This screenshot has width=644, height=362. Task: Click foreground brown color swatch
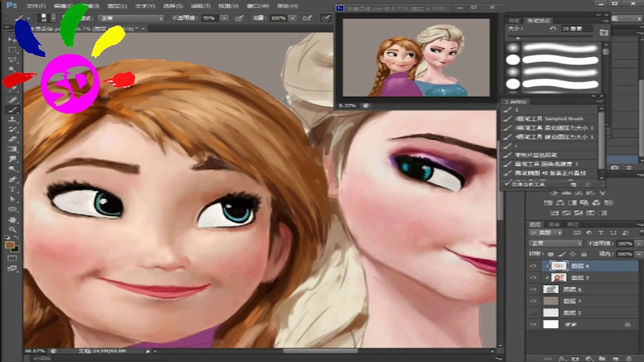point(10,245)
